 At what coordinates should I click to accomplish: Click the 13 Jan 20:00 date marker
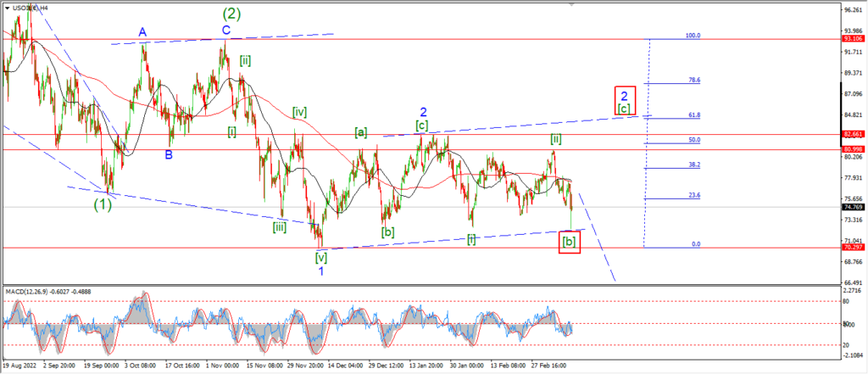click(x=426, y=366)
